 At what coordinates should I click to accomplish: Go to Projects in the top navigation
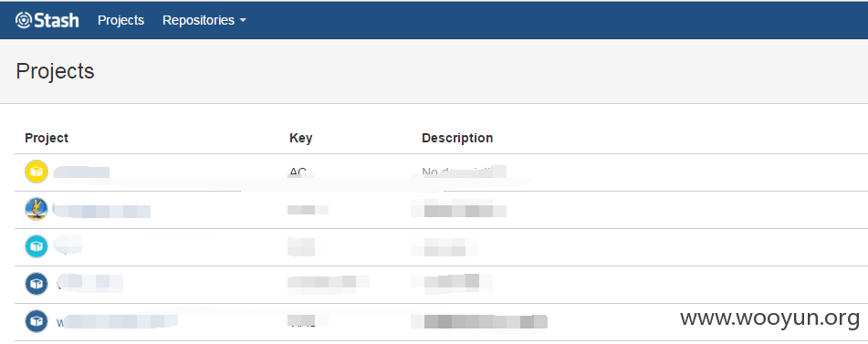click(x=120, y=20)
